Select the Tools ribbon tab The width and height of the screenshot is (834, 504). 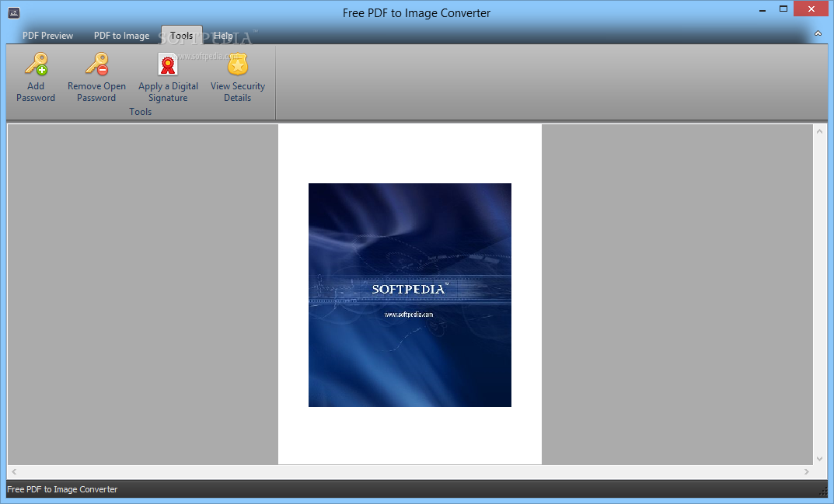point(181,35)
